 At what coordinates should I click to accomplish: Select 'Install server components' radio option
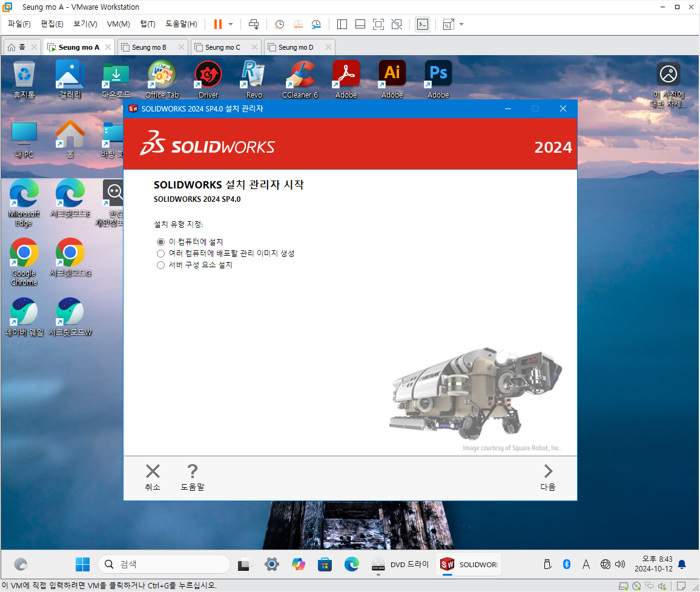[160, 265]
